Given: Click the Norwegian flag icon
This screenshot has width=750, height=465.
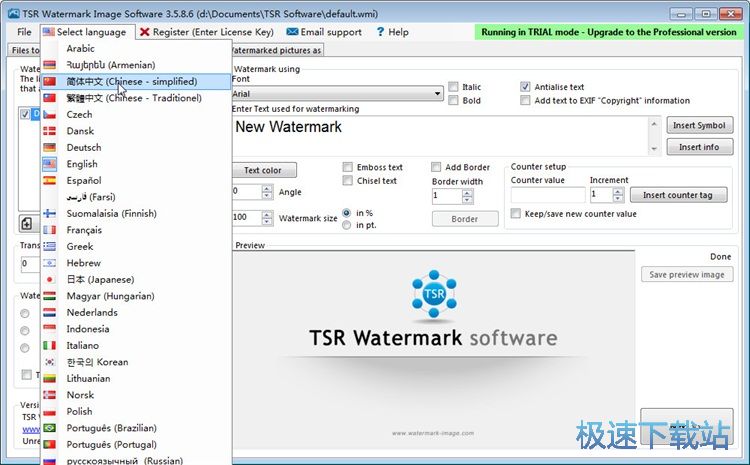Looking at the screenshot, I should click(x=50, y=395).
